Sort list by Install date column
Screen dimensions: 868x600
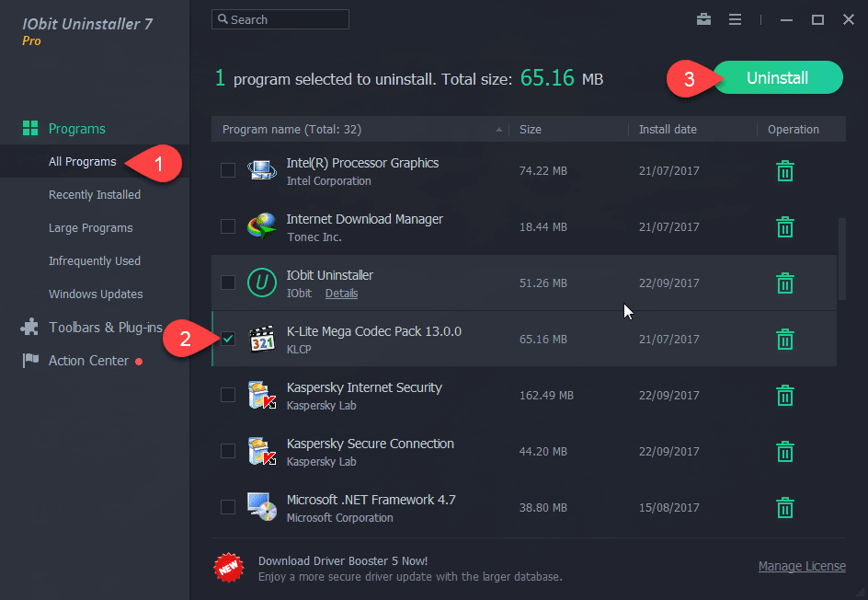click(692, 130)
